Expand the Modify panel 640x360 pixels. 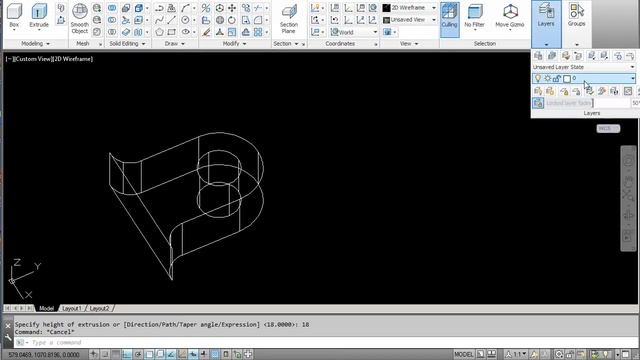234,43
